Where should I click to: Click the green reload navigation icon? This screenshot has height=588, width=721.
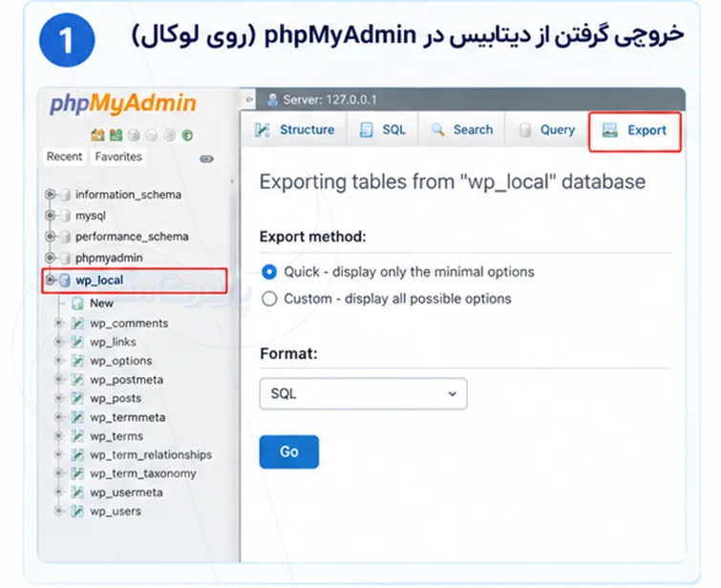[x=187, y=136]
